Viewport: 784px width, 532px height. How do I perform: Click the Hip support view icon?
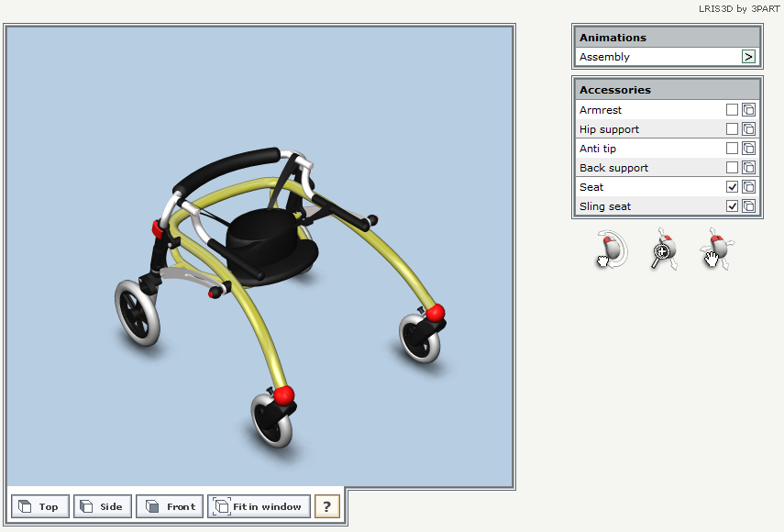tap(748, 129)
